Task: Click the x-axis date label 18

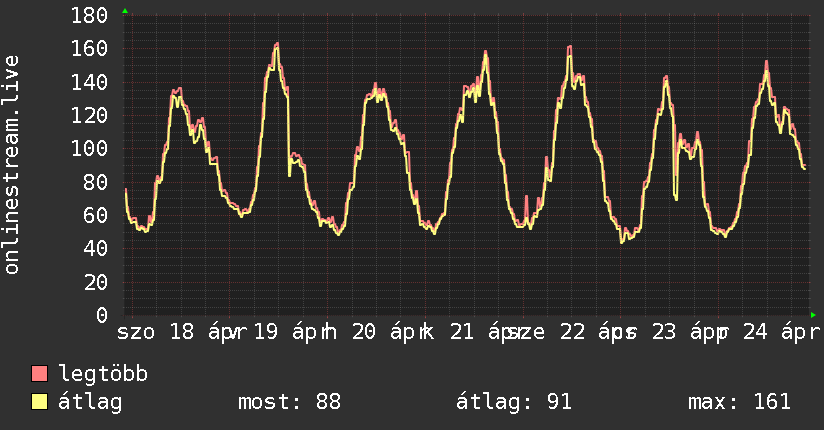Action: pyautogui.click(x=182, y=332)
